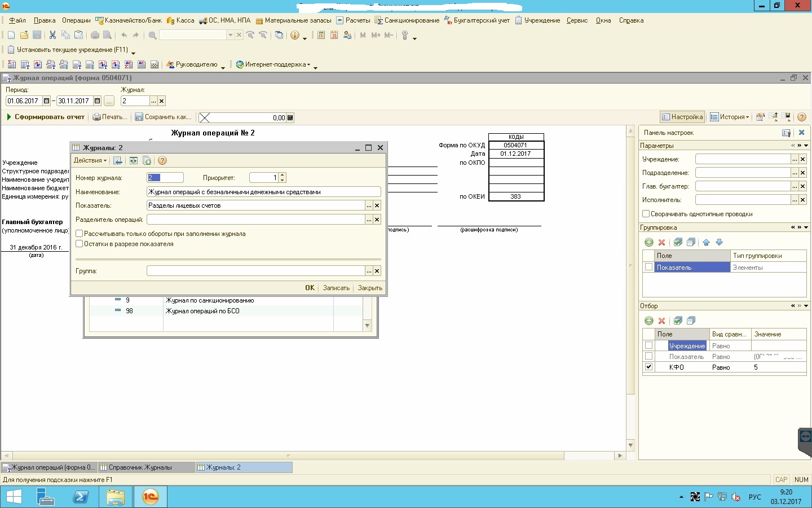Toggle Сворачивать однотипные проводки checkbox

tap(646, 214)
